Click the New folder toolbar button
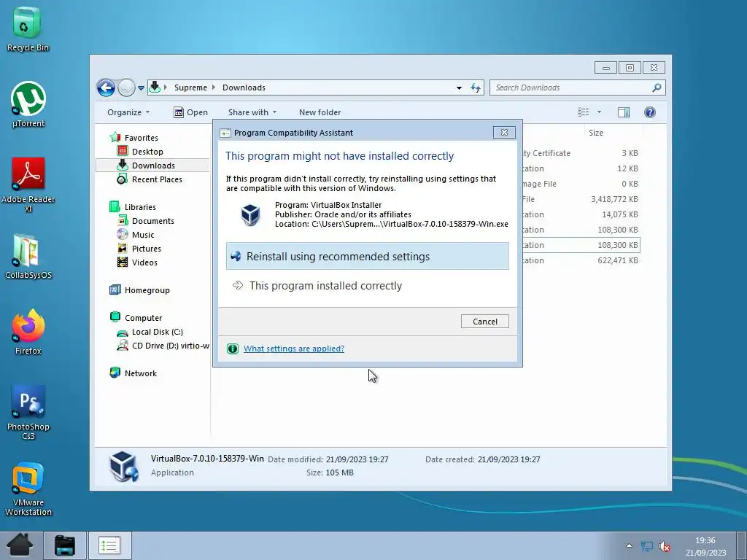 (320, 112)
